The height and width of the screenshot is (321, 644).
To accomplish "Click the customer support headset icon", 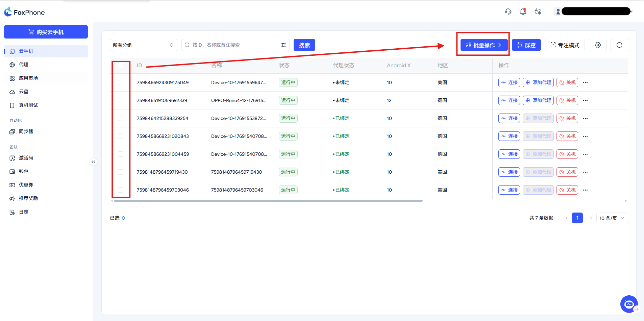I will 508,12.
